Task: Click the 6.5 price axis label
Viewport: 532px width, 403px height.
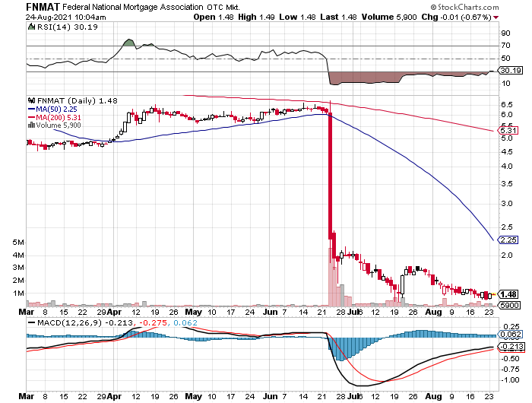Action: [x=507, y=105]
